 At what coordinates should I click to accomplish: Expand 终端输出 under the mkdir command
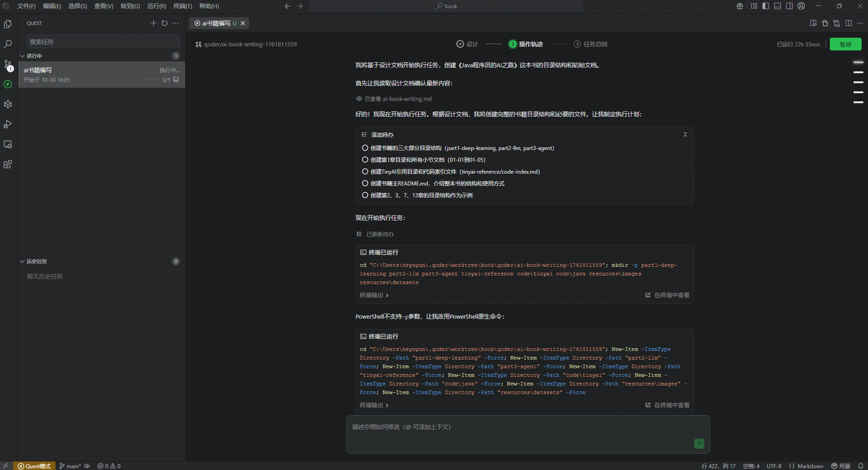click(374, 295)
